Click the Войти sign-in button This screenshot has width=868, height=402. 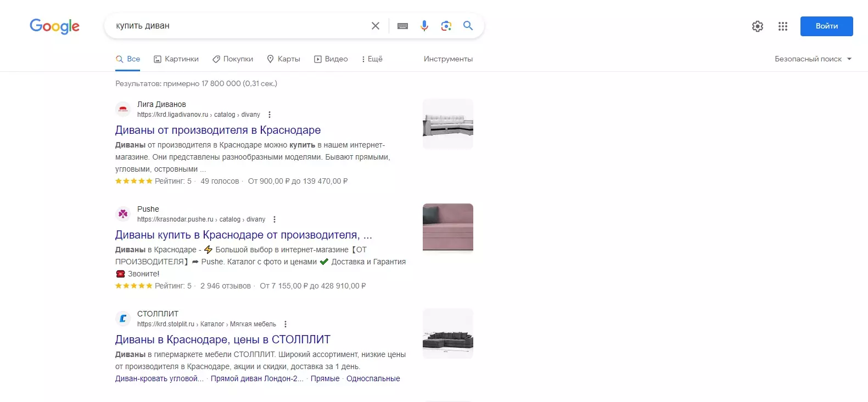[x=826, y=26]
